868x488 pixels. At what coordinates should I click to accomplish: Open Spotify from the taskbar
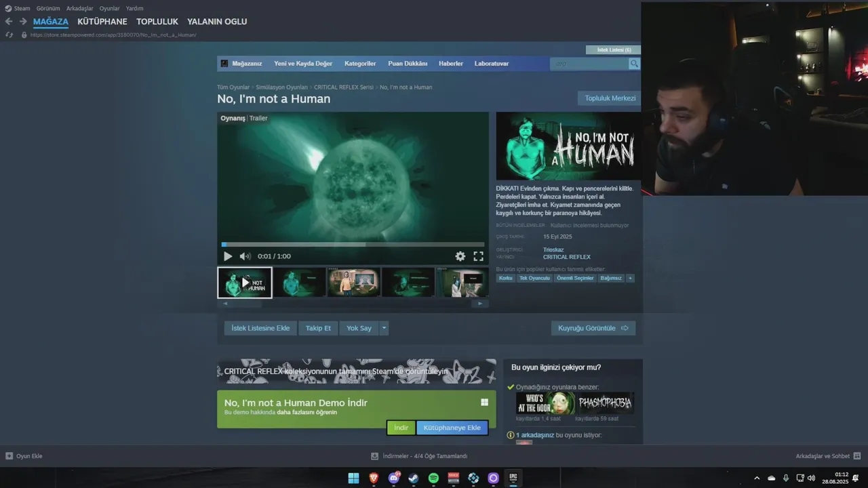pos(433,478)
